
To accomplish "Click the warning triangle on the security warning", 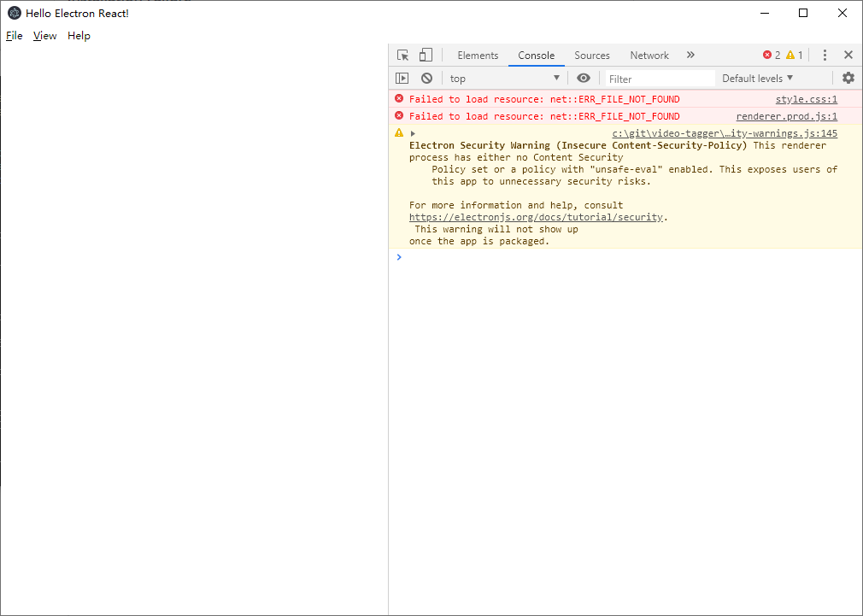I will point(398,132).
